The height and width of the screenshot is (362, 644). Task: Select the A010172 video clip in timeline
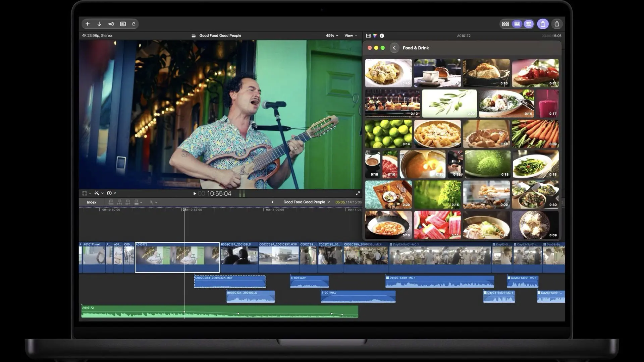[177, 257]
